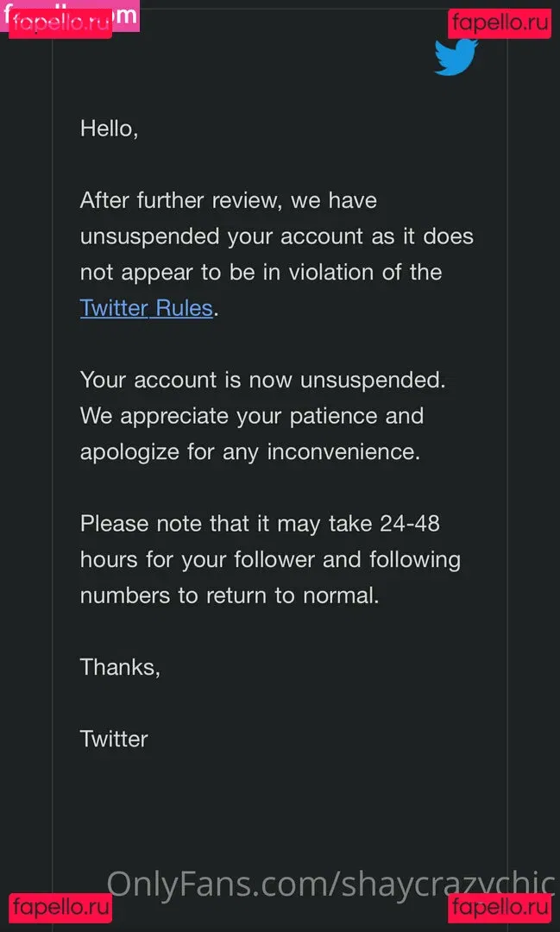This screenshot has width=560, height=932.
Task: Click the "Please note that it may take" text
Action: [226, 524]
